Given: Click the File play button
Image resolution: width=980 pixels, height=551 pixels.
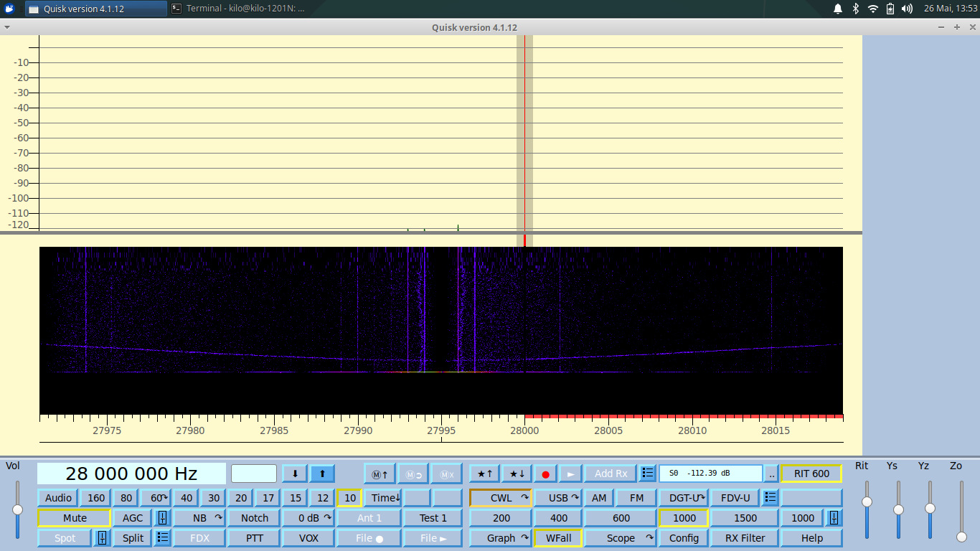Looking at the screenshot, I should point(433,538).
